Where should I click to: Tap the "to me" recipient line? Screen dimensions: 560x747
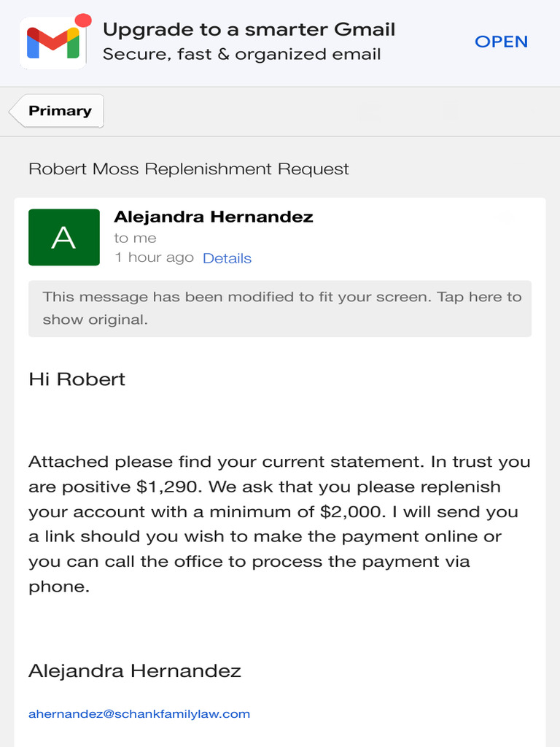(x=135, y=238)
